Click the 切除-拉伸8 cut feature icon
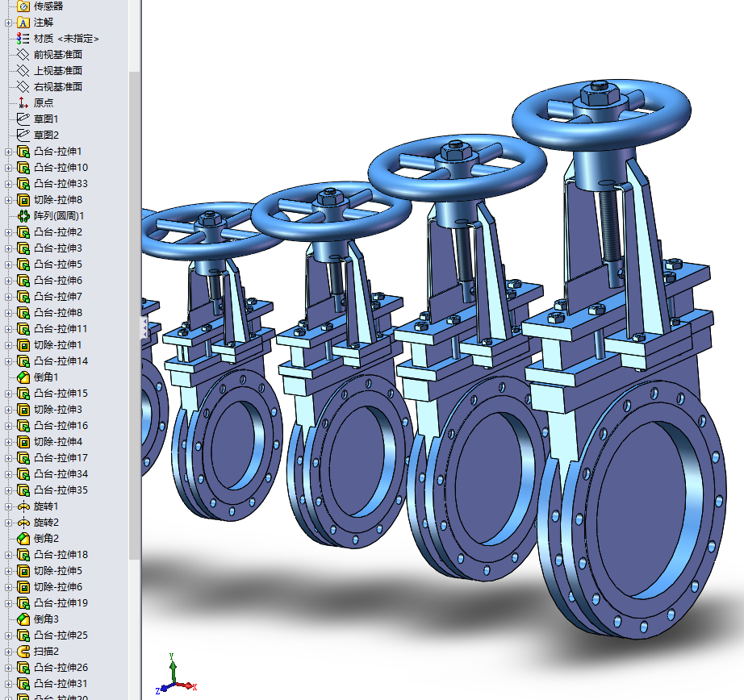Viewport: 744px width, 700px height. (x=23, y=200)
